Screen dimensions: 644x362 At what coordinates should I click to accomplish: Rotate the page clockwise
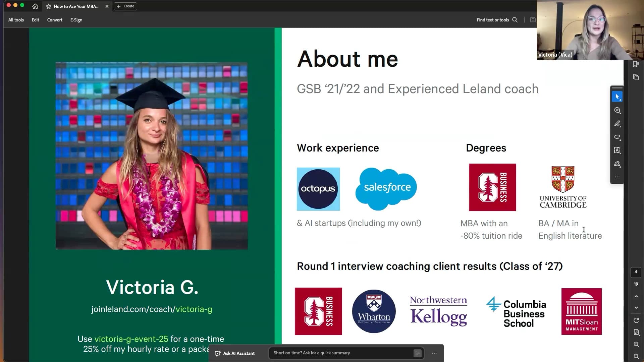(636, 320)
